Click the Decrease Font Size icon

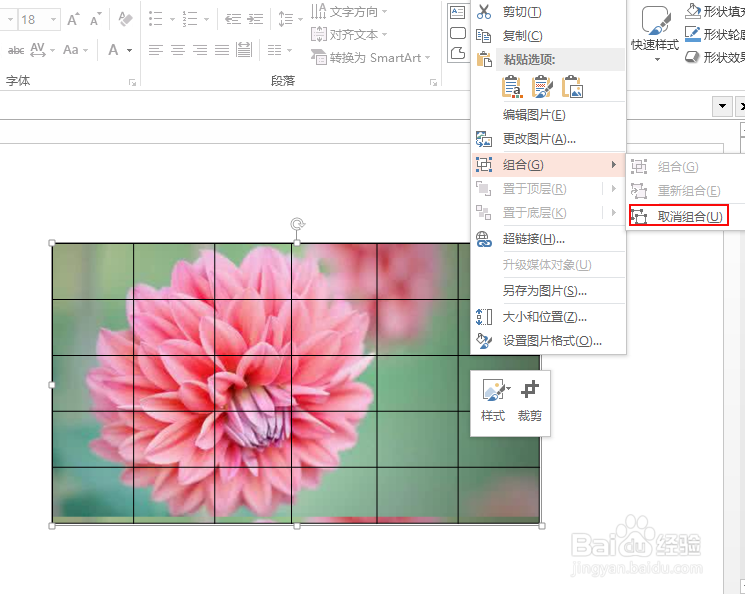95,19
